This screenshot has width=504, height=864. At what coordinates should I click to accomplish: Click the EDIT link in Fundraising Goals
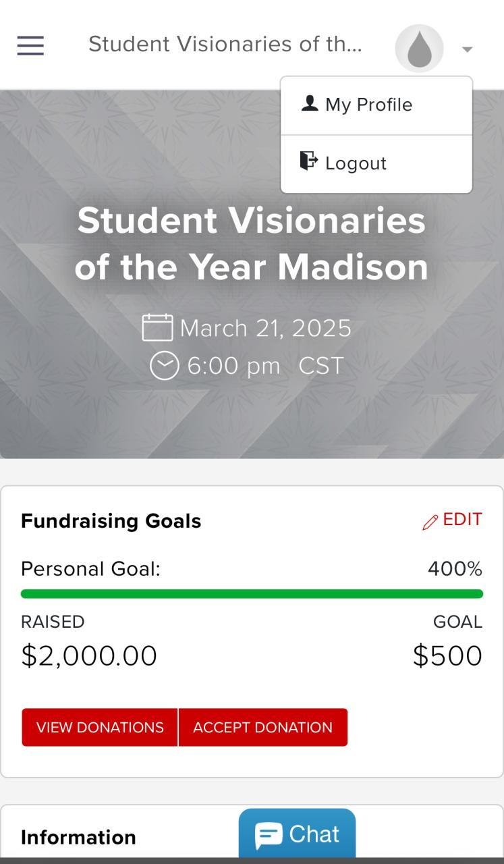click(x=462, y=520)
